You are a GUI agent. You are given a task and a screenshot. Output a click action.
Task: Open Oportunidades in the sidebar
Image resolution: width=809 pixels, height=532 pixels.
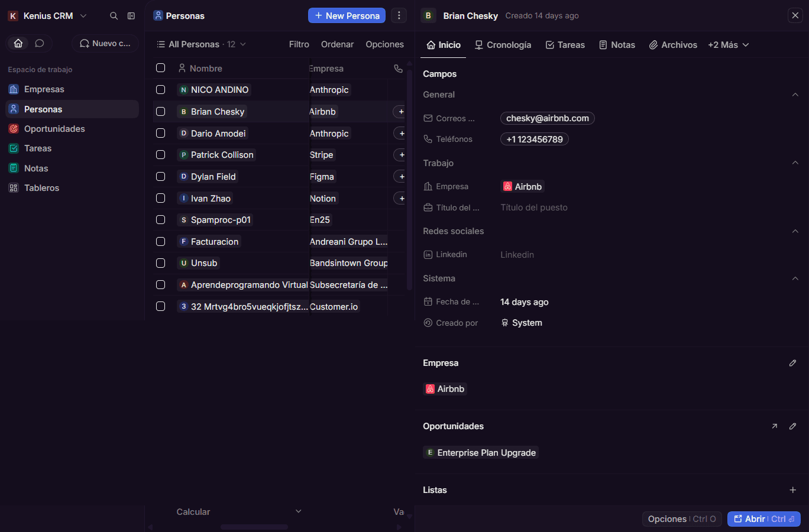click(x=54, y=129)
